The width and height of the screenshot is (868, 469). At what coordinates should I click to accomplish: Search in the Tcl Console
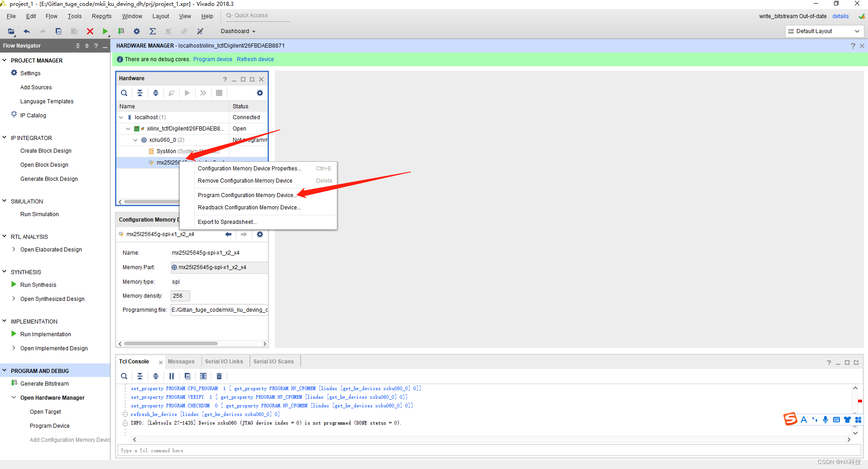124,376
